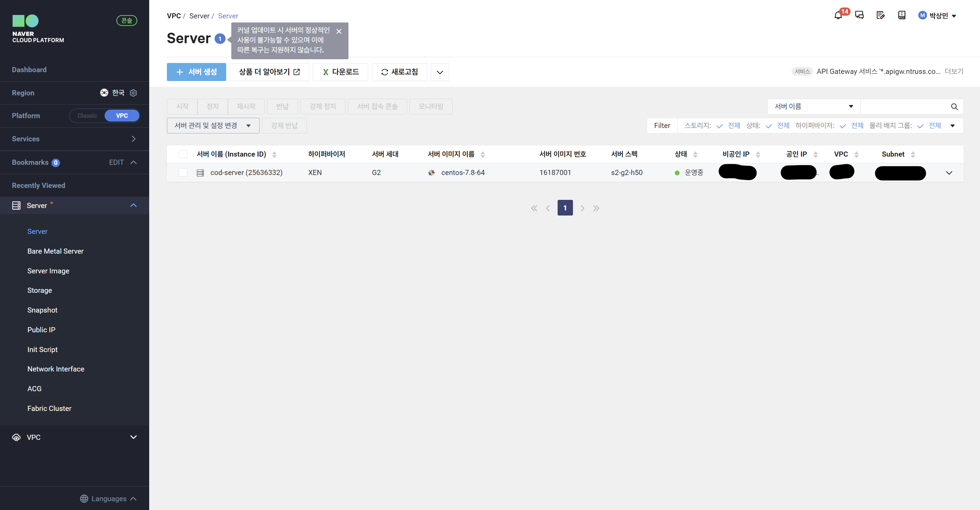Click the server create button
This screenshot has width=980, height=510.
tap(196, 72)
